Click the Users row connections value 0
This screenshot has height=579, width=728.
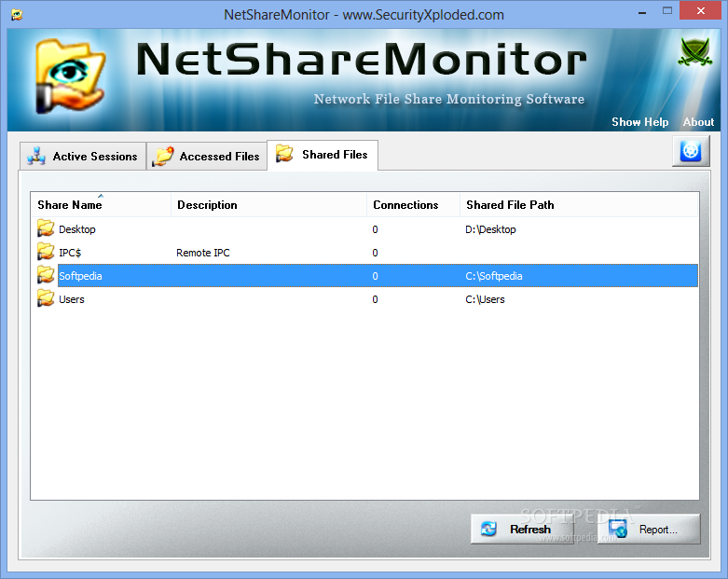coord(375,299)
